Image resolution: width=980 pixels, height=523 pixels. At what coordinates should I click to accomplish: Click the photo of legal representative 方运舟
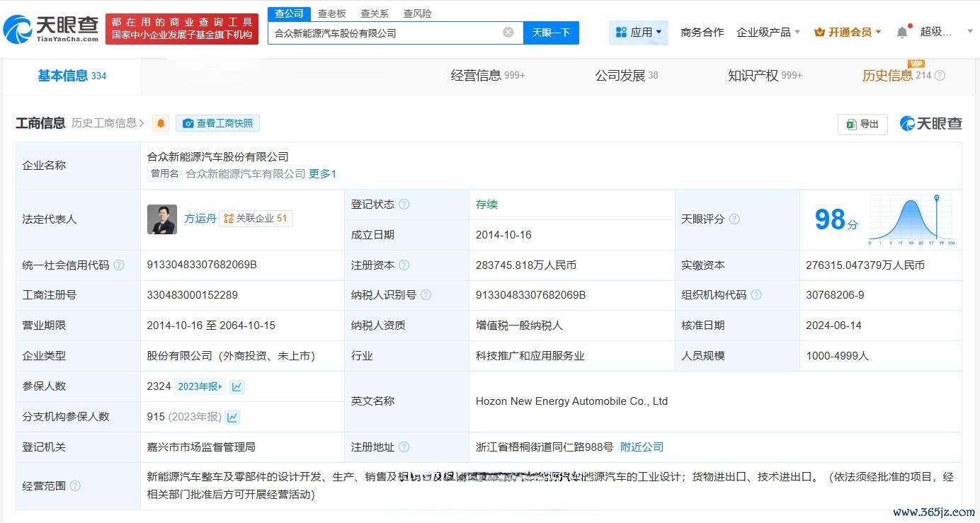pyautogui.click(x=162, y=219)
